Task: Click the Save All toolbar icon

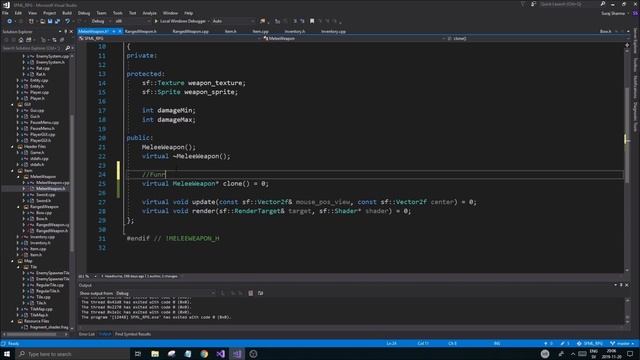Action: click(x=57, y=21)
